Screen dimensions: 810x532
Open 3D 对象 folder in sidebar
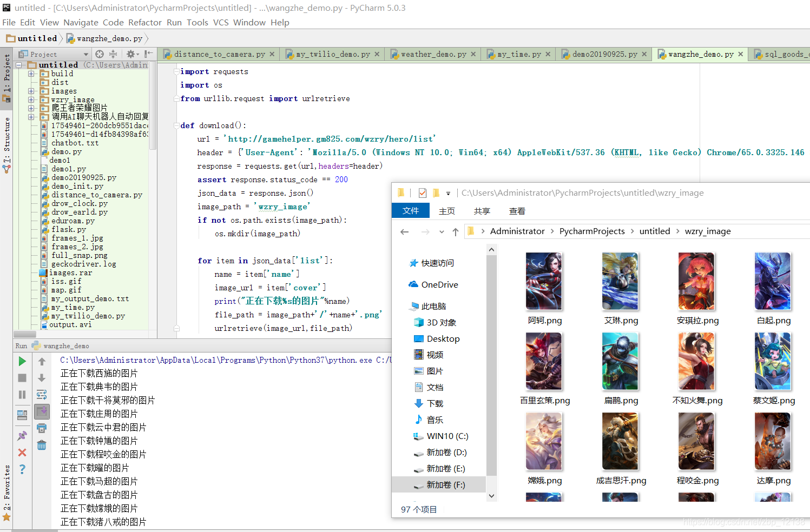pos(435,323)
